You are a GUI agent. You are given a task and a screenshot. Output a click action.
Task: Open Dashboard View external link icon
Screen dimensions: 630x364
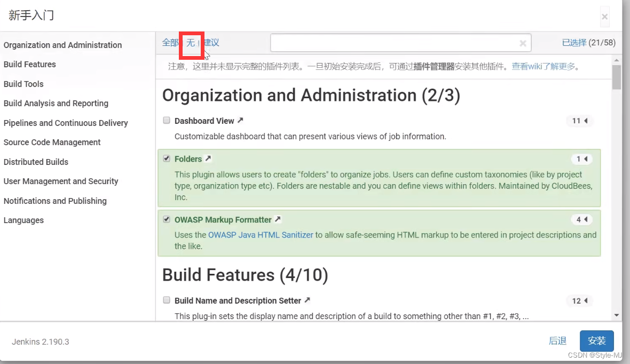pos(240,120)
